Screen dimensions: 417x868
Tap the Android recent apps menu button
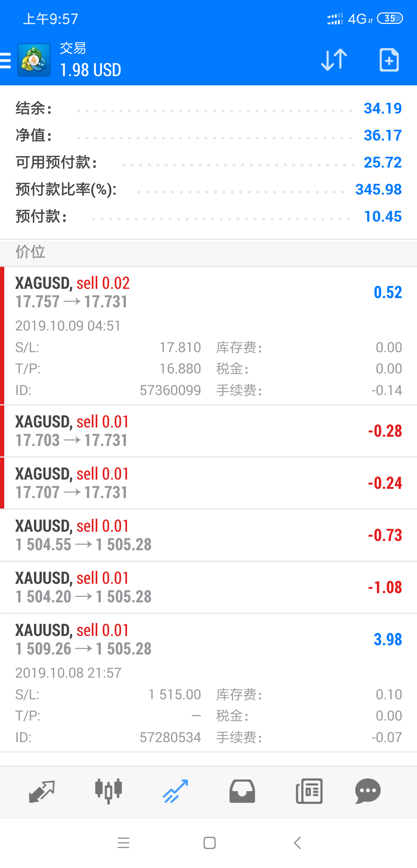click(124, 843)
